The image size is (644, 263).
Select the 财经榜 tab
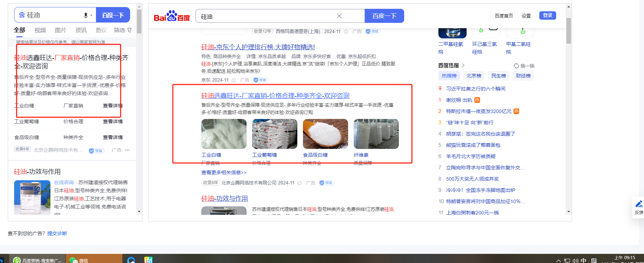[x=523, y=76]
